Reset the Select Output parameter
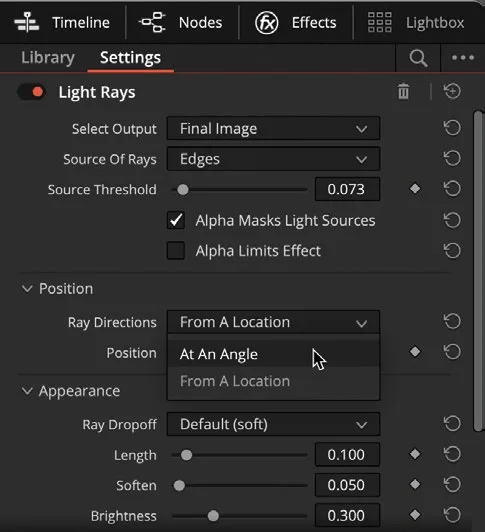The image size is (485, 532). pos(452,128)
